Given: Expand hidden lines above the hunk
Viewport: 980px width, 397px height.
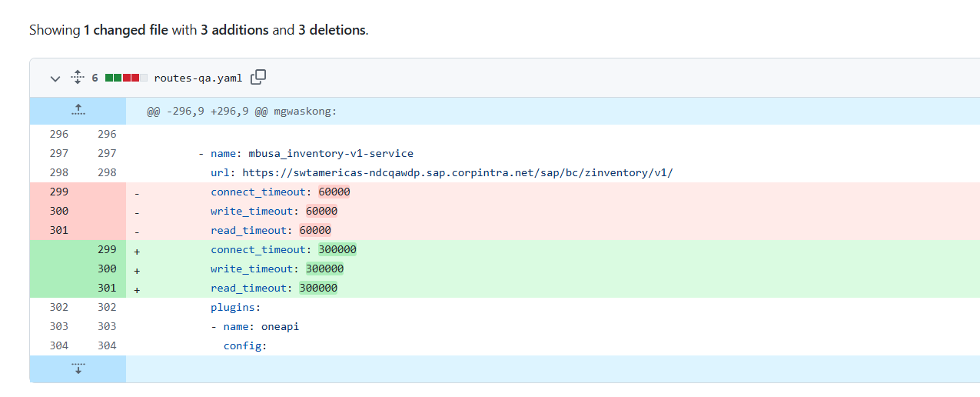Looking at the screenshot, I should pyautogui.click(x=78, y=111).
